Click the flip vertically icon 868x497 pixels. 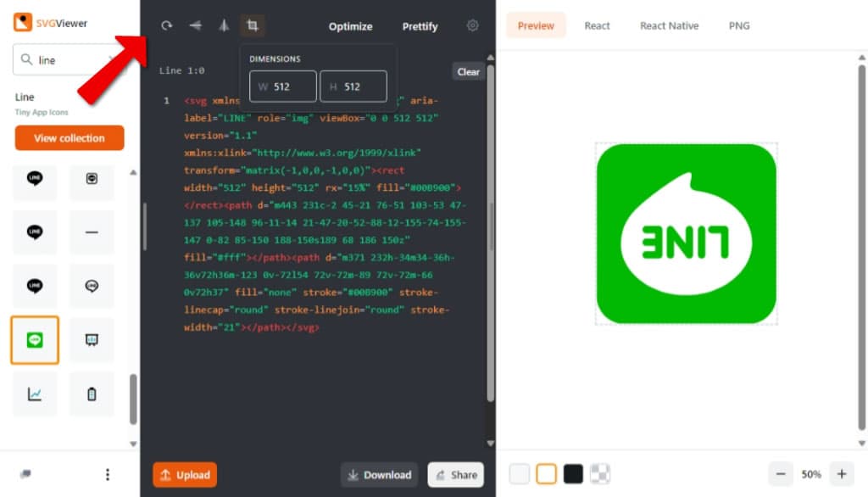196,25
